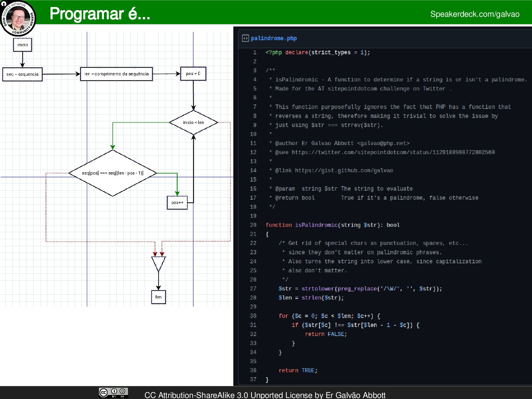Select the 'seq = sequencia' flowchart box
This screenshot has height=399, width=532.
pos(22,74)
